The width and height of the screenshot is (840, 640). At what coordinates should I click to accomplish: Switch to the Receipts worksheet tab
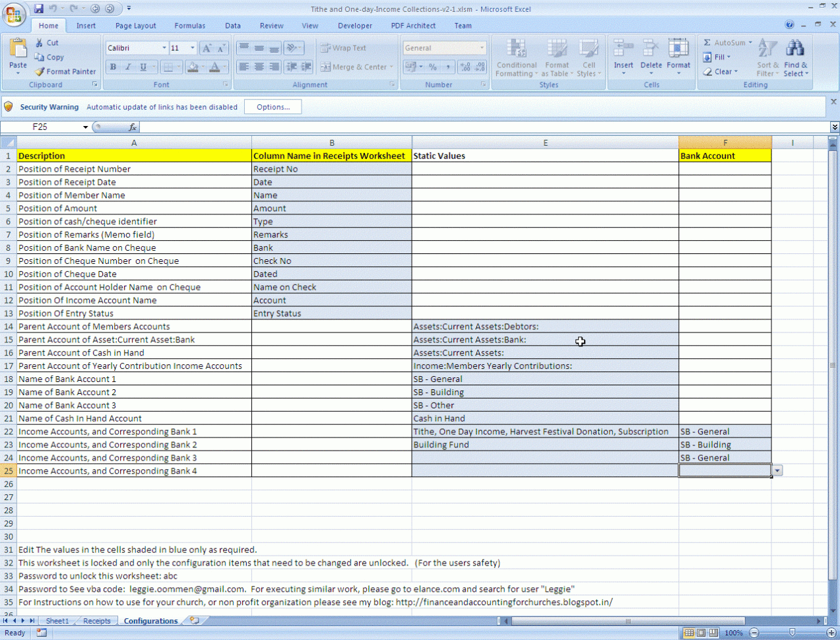point(96,620)
